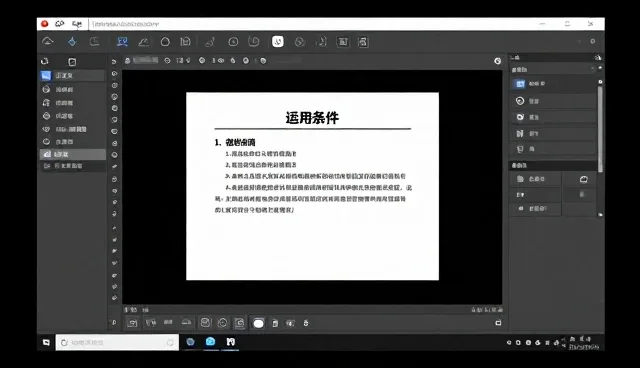The height and width of the screenshot is (368, 640).
Task: Click the cloud icon in the main toolbar
Action: click(x=48, y=41)
